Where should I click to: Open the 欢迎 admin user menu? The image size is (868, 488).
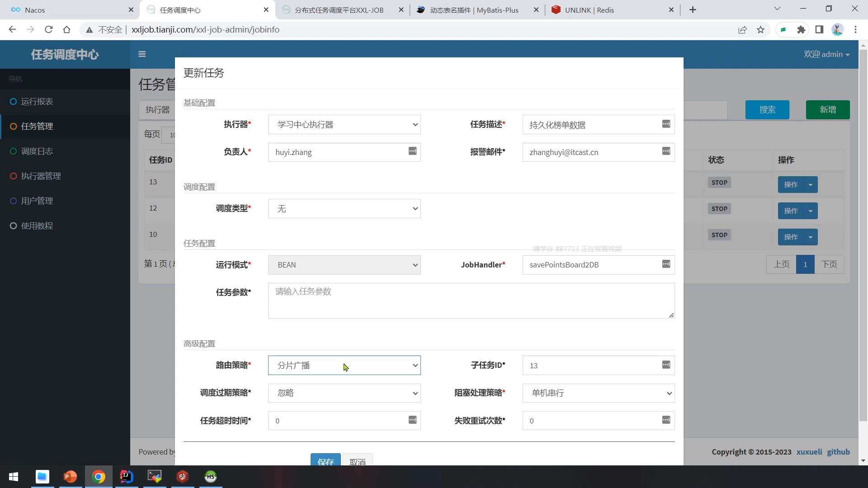tap(826, 54)
